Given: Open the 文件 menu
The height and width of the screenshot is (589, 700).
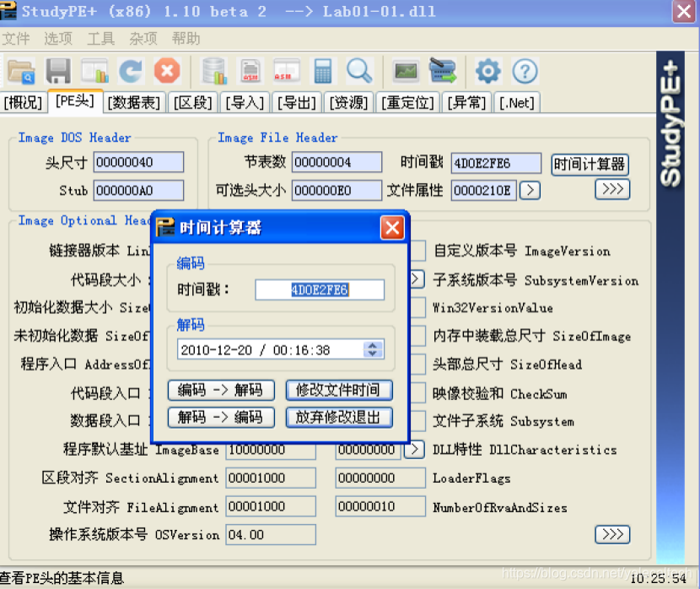Looking at the screenshot, I should (x=16, y=39).
